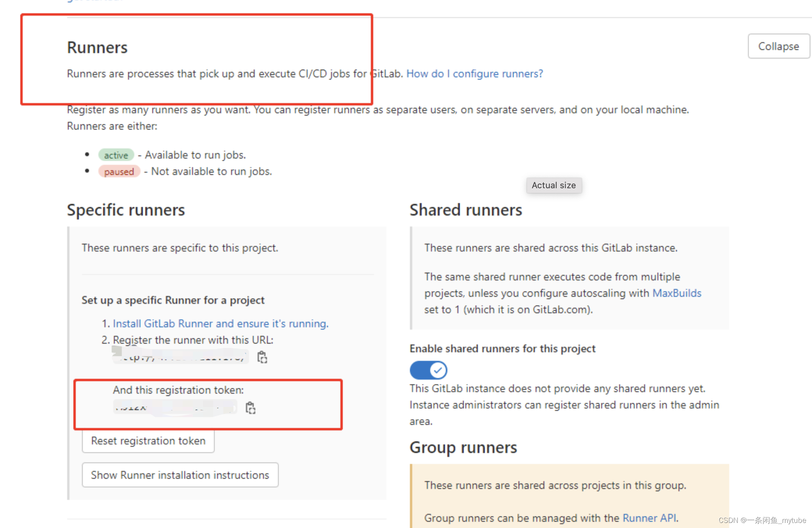Click the Specific runners heading
Screen dimensions: 812x528
pyautogui.click(x=126, y=210)
